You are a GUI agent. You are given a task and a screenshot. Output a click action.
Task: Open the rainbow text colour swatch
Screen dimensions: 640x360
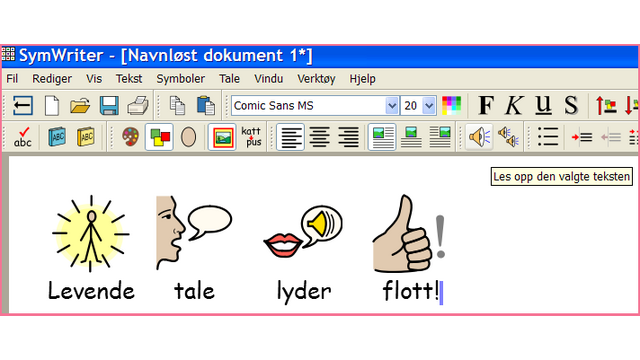click(451, 106)
